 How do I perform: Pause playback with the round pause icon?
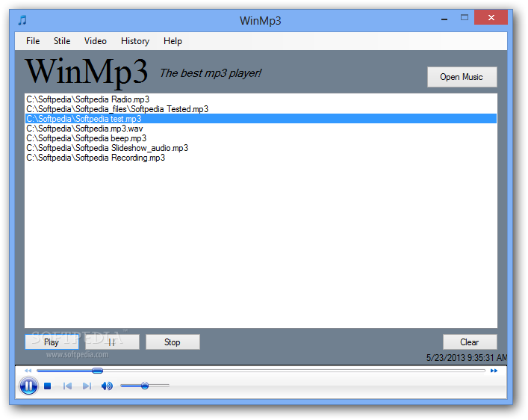click(28, 386)
